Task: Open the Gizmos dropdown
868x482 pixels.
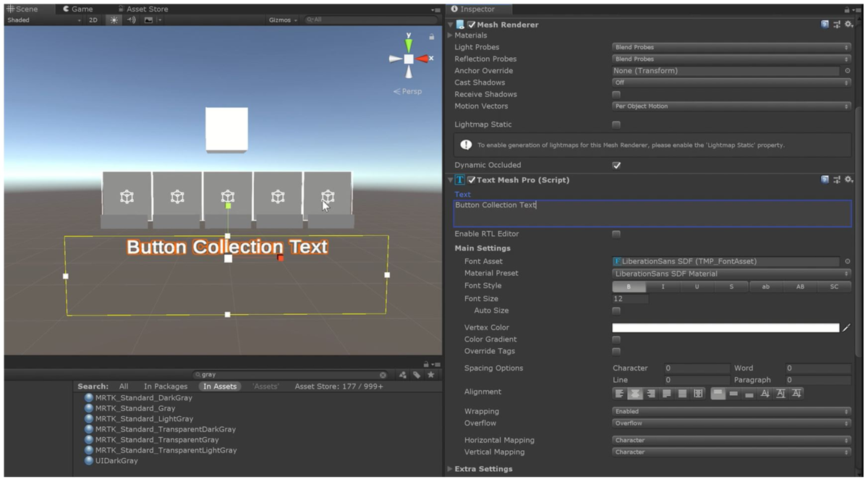Action: click(x=283, y=20)
